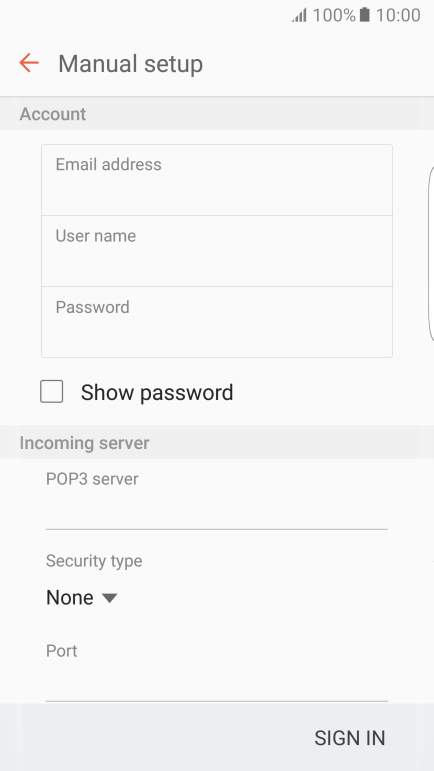The image size is (434, 771).
Task: Tap the orange back arrow icon
Action: tap(29, 63)
